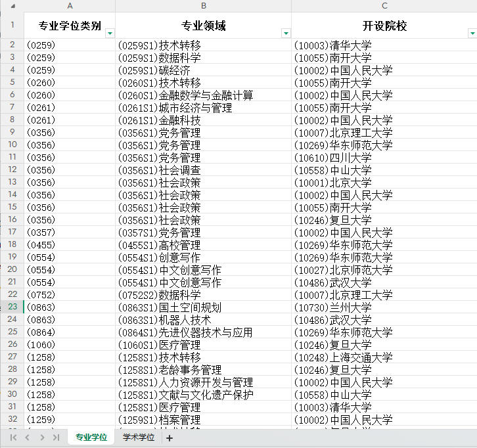Go to previous sheet navigation arrow
Screen dimensions: 477x448
coord(28,437)
